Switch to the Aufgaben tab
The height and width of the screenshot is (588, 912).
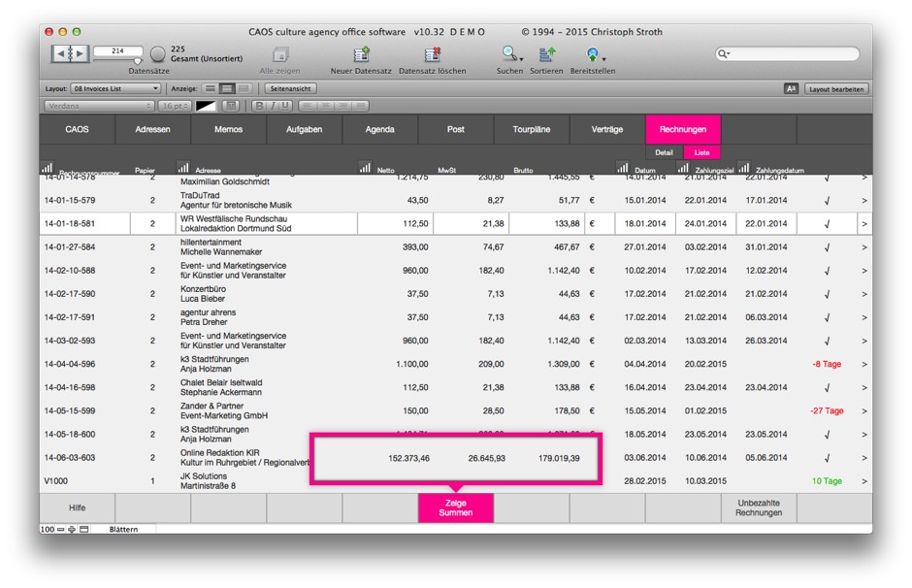click(305, 130)
